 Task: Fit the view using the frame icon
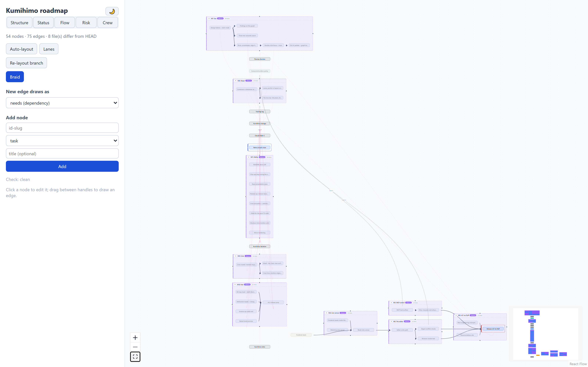click(x=135, y=356)
